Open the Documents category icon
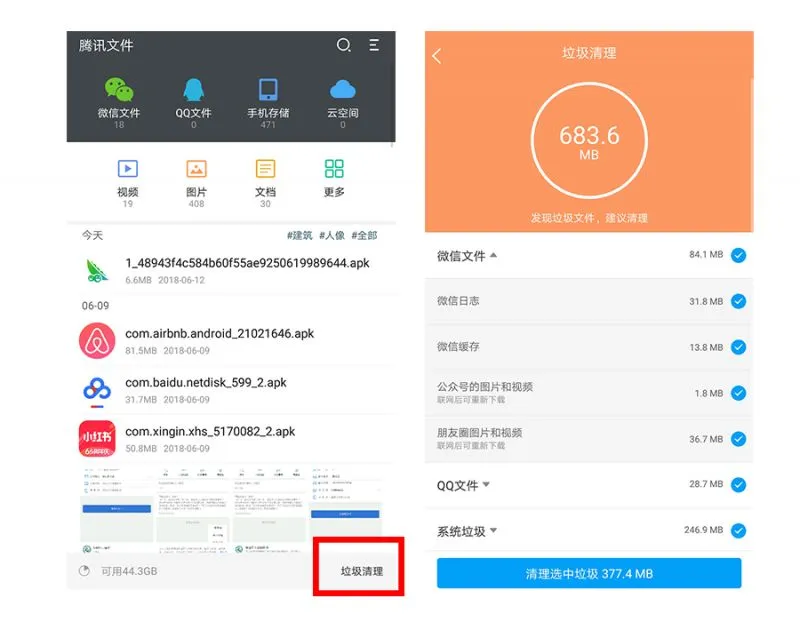This screenshot has height=622, width=800. [x=265, y=168]
